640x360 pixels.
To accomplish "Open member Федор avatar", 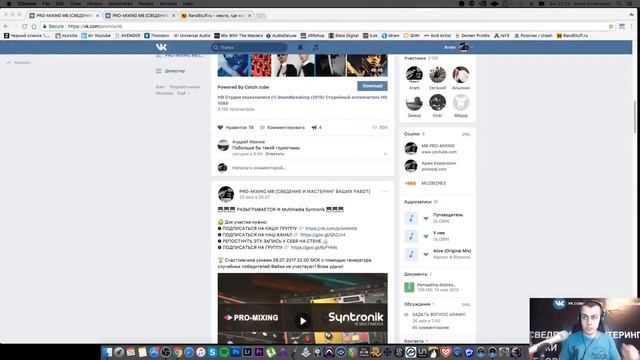I will click(x=461, y=102).
